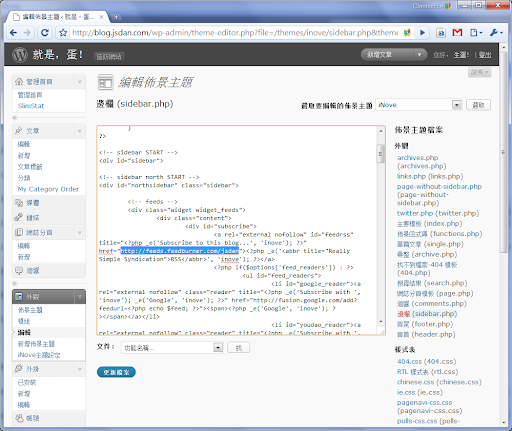This screenshot has height=431, width=512.
Task: Open chinese.css stylesheet file
Action: 415,382
